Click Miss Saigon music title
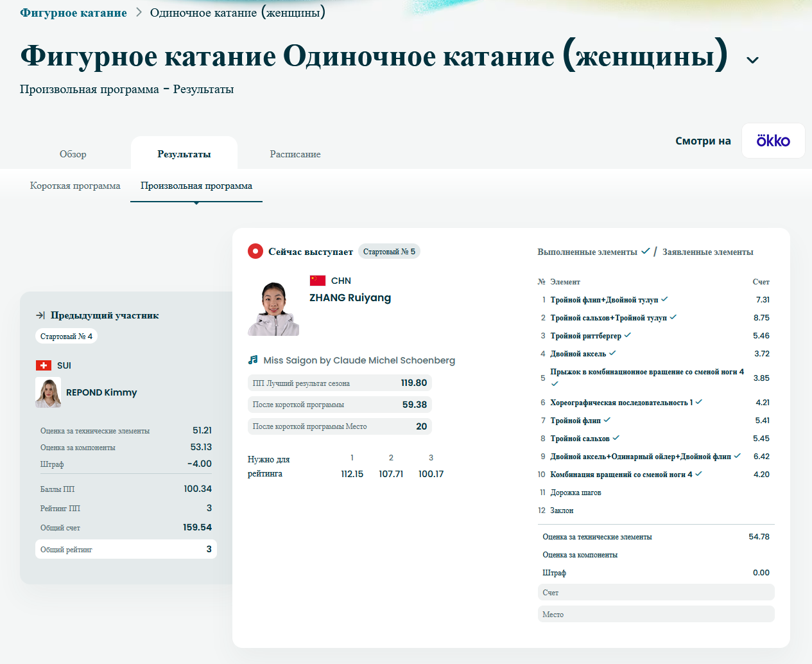 359,360
